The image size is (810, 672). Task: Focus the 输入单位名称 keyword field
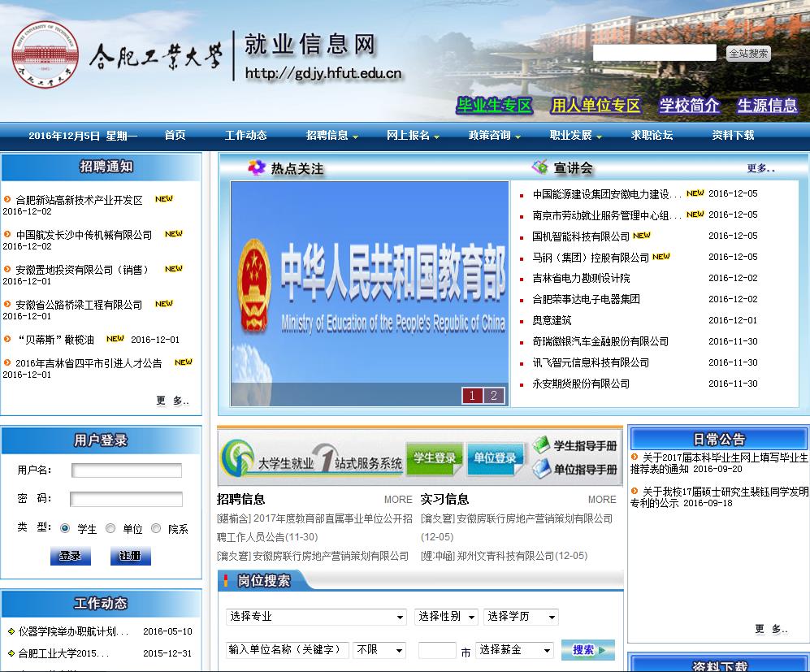tap(288, 650)
